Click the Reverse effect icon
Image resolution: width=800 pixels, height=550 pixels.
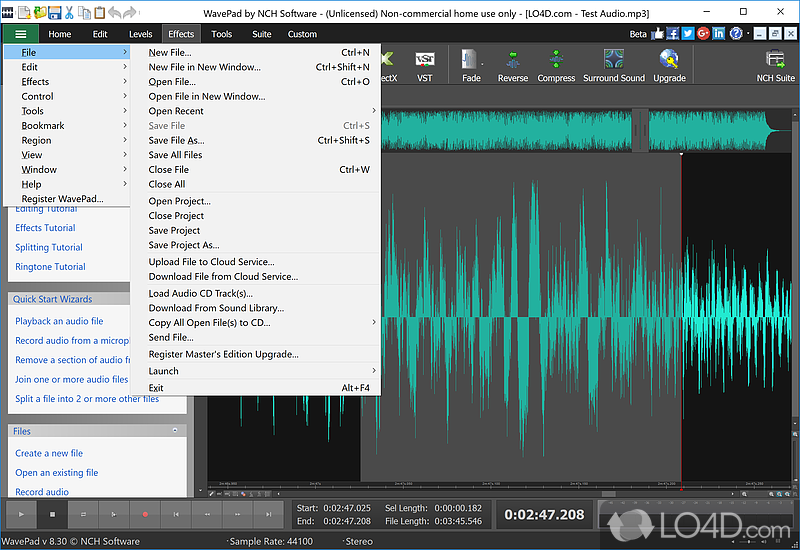coord(512,62)
